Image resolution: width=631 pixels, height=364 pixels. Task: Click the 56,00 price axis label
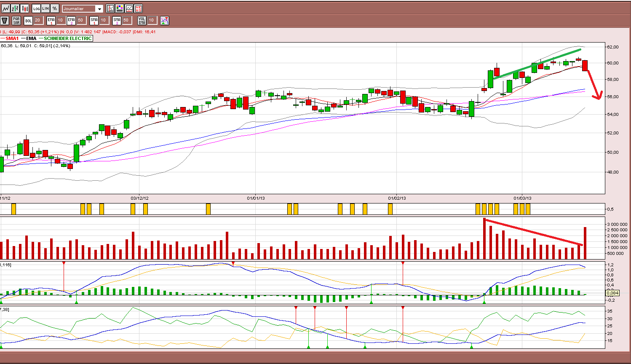tap(613, 97)
